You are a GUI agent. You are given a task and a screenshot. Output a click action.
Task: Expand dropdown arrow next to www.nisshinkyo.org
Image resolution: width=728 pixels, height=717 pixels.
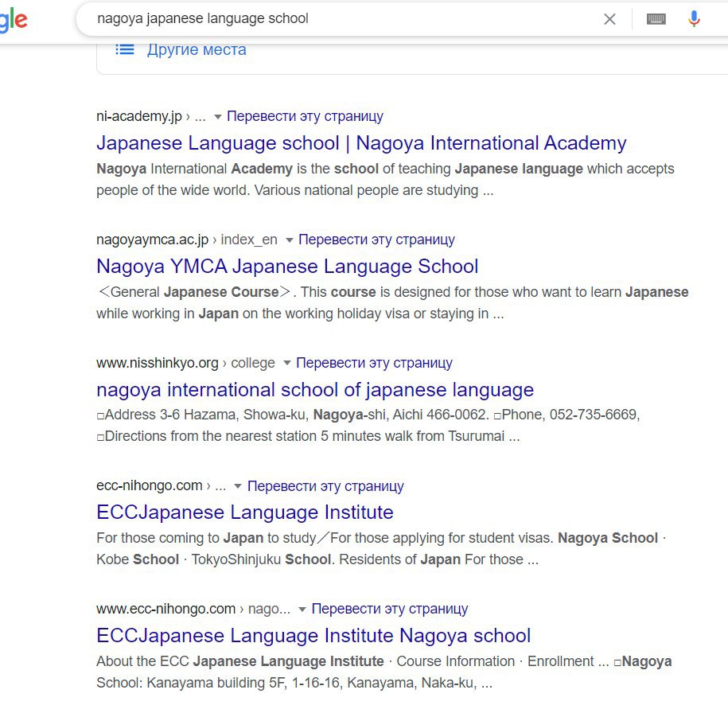287,363
